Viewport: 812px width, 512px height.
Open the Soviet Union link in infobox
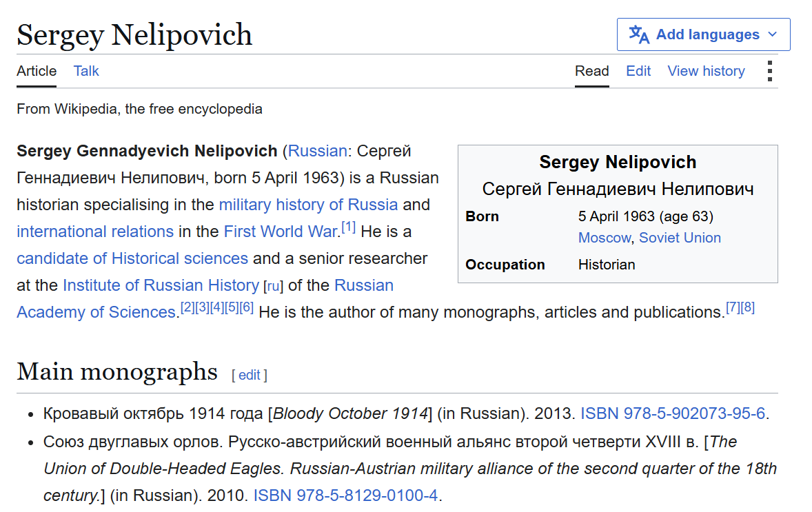(680, 238)
